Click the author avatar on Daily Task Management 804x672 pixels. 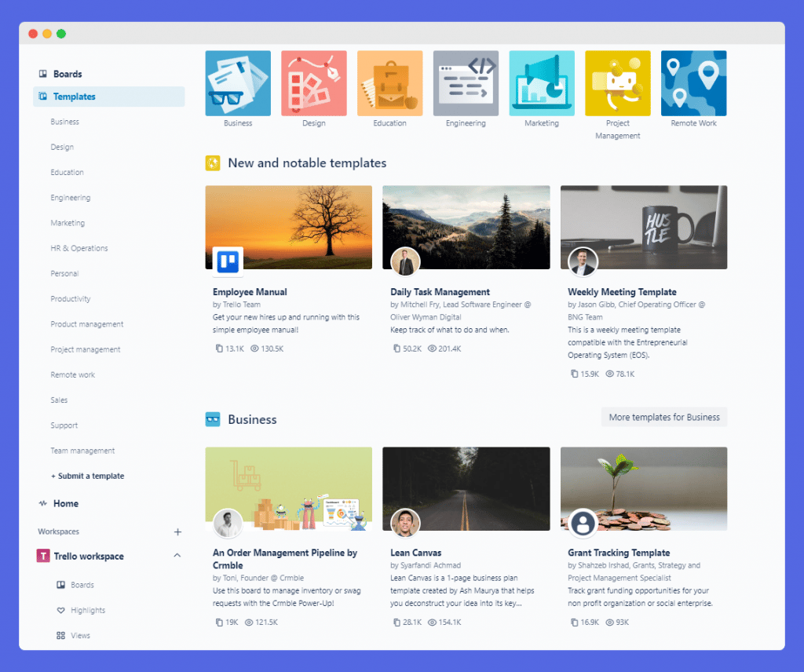pyautogui.click(x=405, y=261)
